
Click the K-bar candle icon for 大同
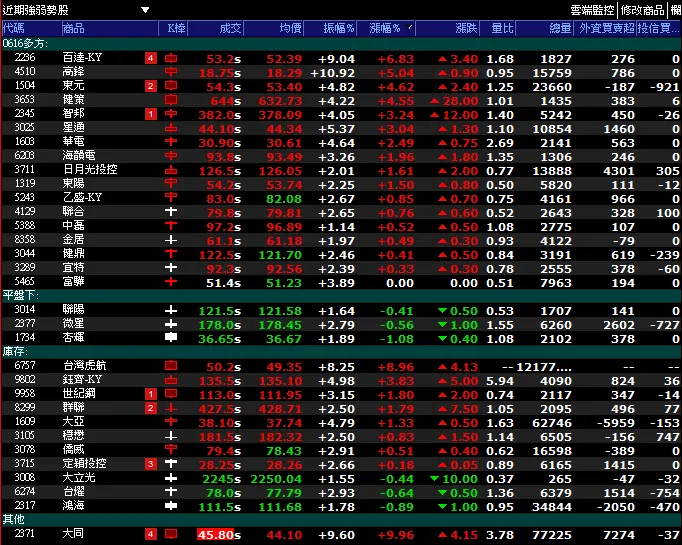171,535
